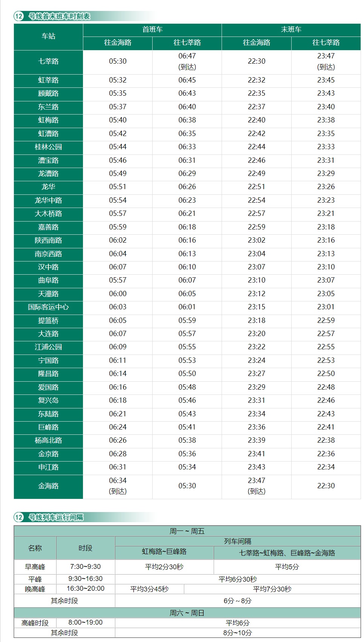364x642 pixels.
Task: Select the 虹梅路~巨峰路 column header
Action: pyautogui.click(x=164, y=552)
